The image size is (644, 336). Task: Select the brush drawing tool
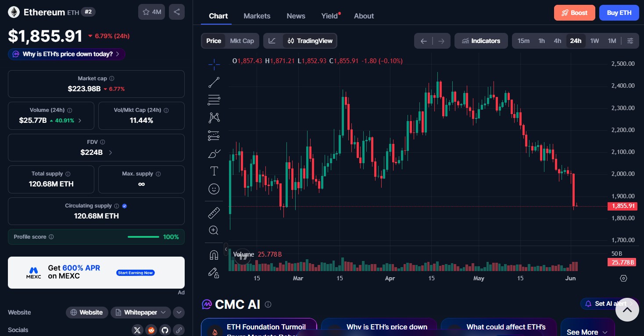(214, 154)
